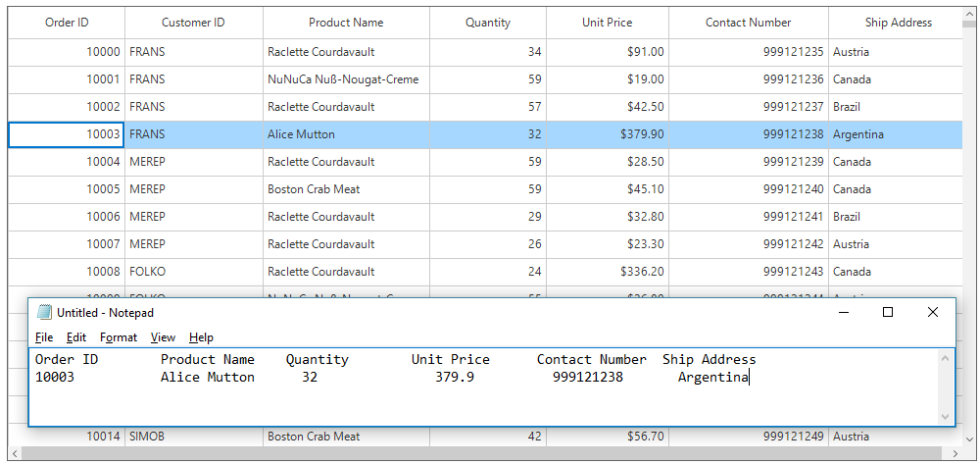Select Order ID cell 10000
Viewport: 980px width, 464px height.
click(x=67, y=52)
